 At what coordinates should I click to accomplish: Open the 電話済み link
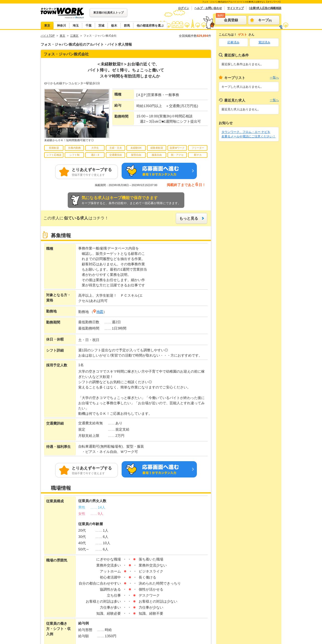pyautogui.click(x=264, y=42)
